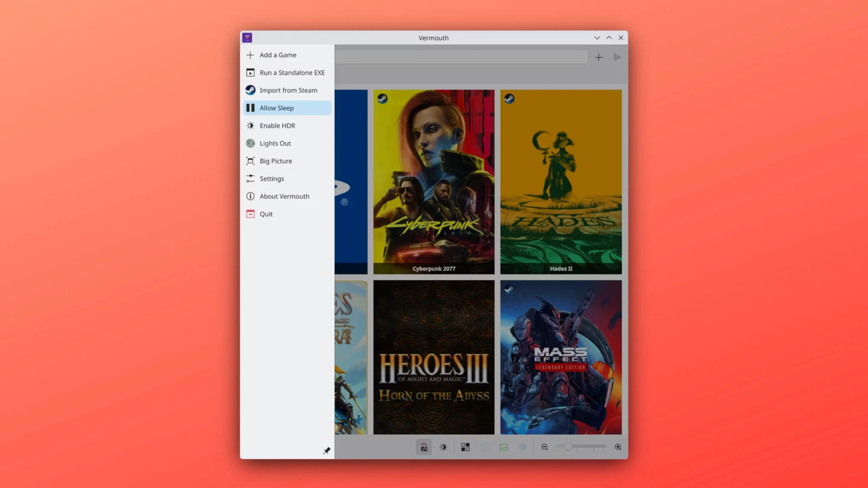This screenshot has width=868, height=488.
Task: Click the plus add-game toolbar button
Action: 599,58
